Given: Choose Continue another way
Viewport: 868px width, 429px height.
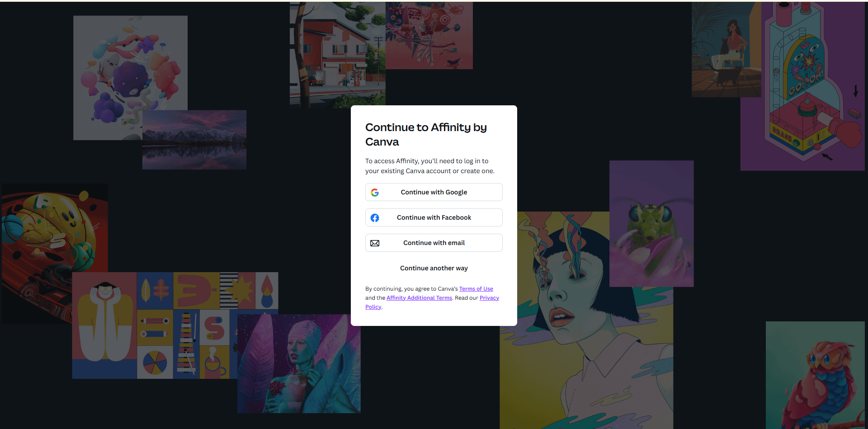Looking at the screenshot, I should tap(434, 268).
